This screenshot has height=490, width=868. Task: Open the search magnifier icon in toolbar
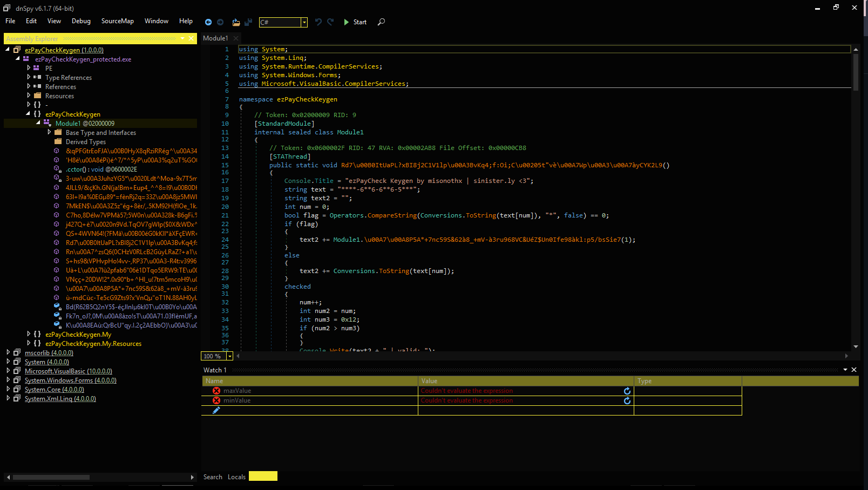(x=381, y=22)
